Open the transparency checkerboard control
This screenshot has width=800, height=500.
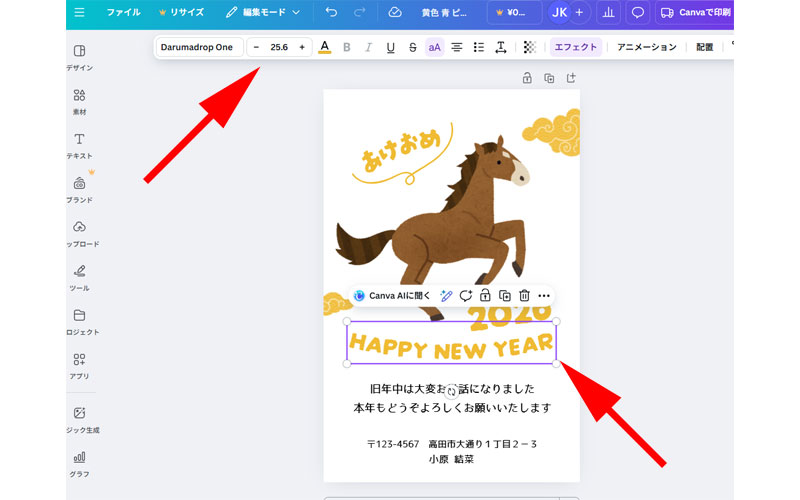click(530, 47)
